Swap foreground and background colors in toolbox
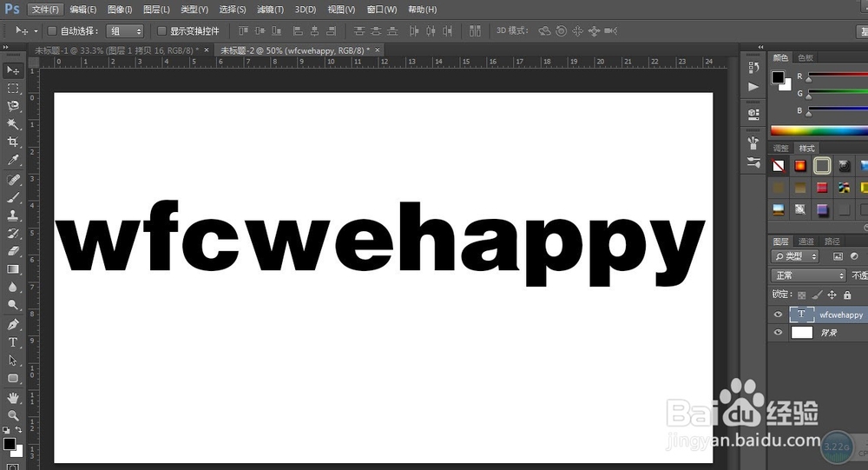This screenshot has height=470, width=868. click(18, 429)
